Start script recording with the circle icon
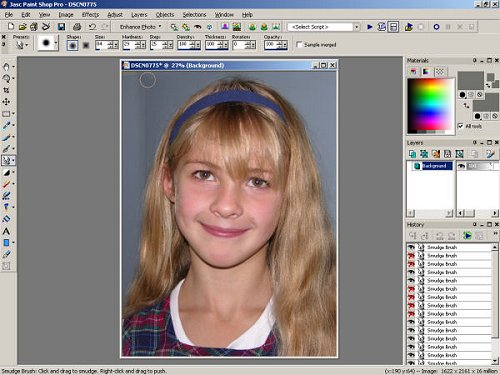The image size is (500, 375). pos(436,27)
